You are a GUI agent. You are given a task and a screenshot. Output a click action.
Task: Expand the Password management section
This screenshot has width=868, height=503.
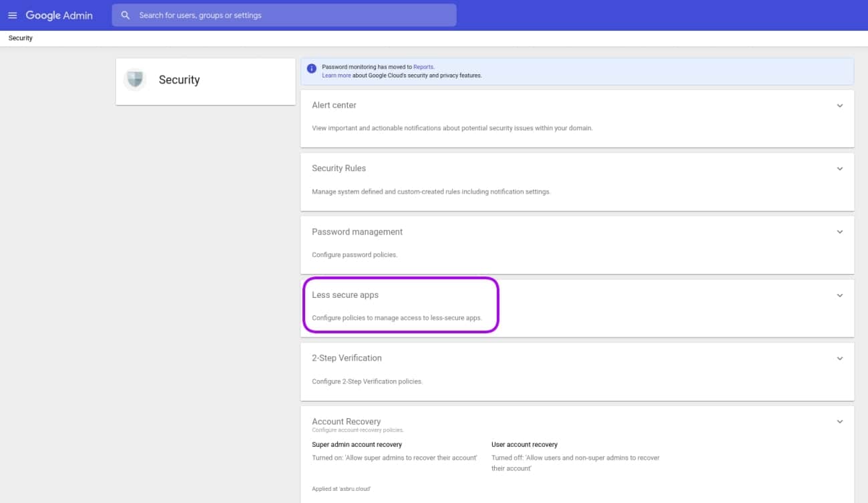pyautogui.click(x=840, y=232)
